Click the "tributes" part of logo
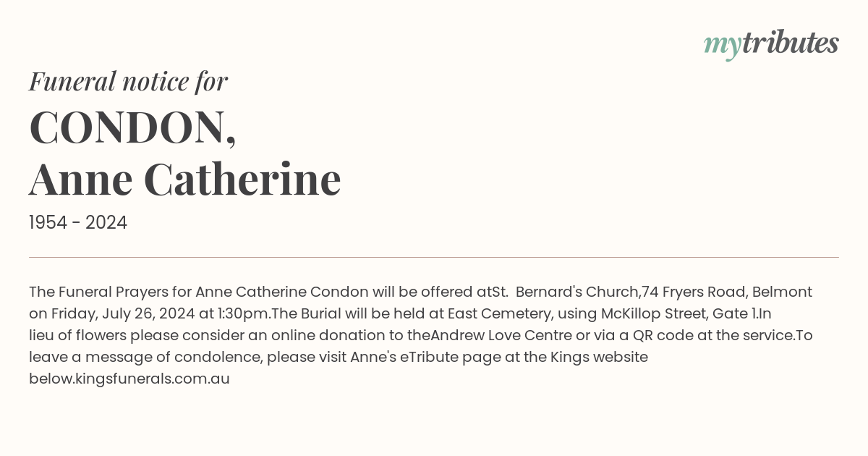The height and width of the screenshot is (456, 868). 791,43
